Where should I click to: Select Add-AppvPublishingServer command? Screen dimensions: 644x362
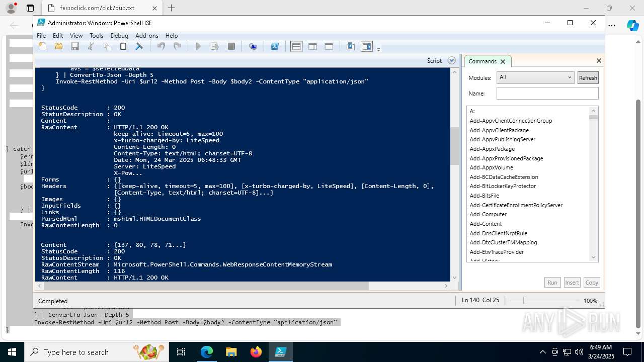(x=503, y=139)
